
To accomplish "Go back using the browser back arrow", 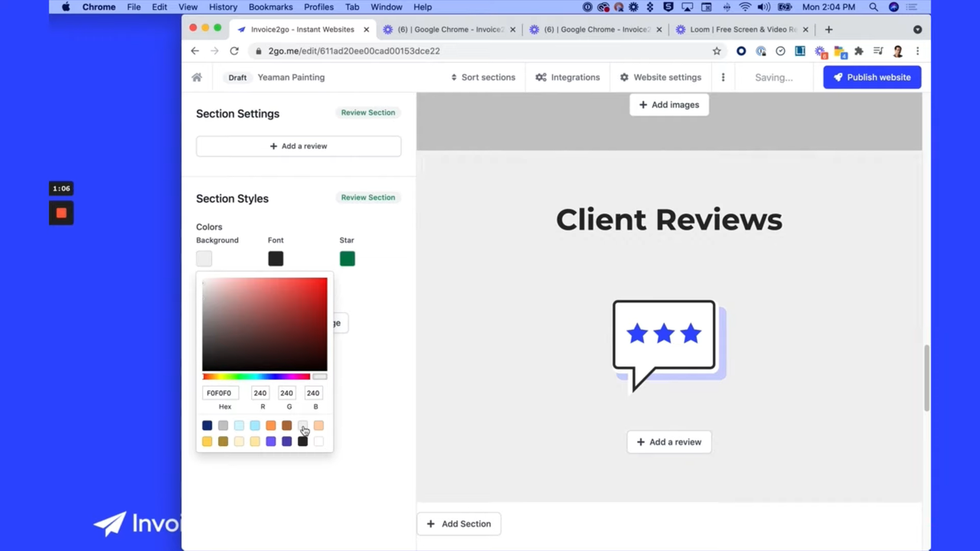I will pos(195,51).
